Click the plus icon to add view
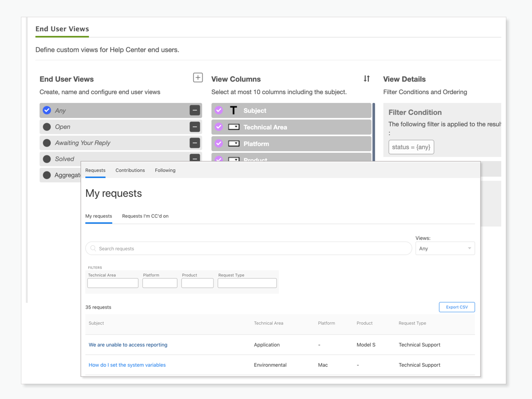Image resolution: width=532 pixels, height=399 pixels. (x=197, y=77)
